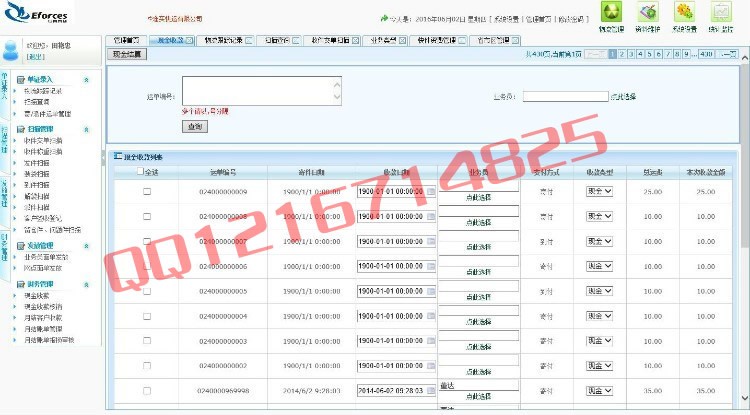Click the 现金结算 button
This screenshot has height=415, width=750.
127,55
